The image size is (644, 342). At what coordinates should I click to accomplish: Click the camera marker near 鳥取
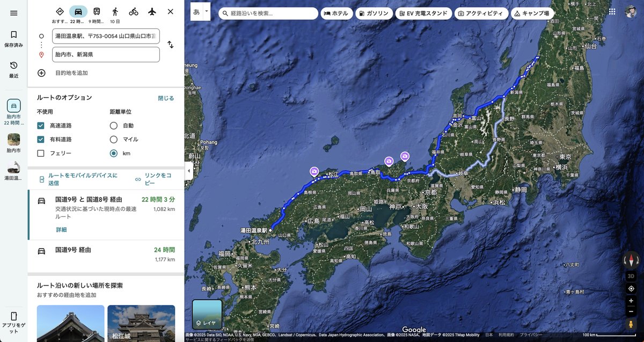click(x=389, y=161)
